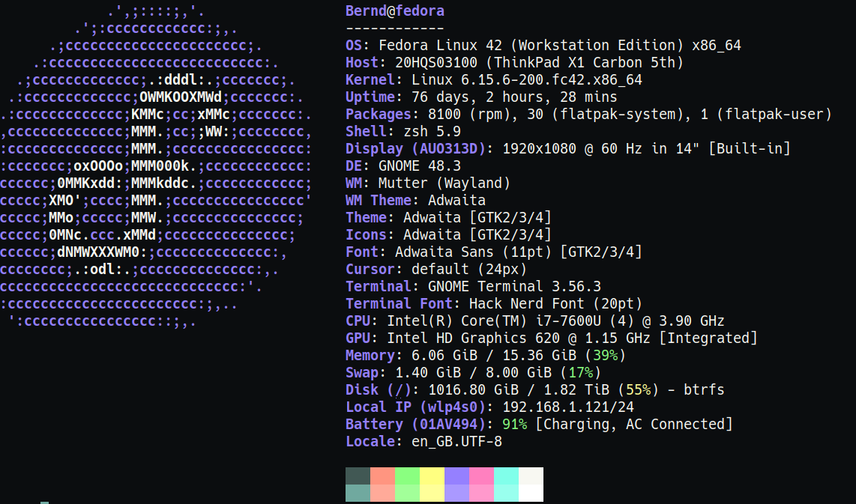Click the Bernd@fedora header text

tap(394, 11)
